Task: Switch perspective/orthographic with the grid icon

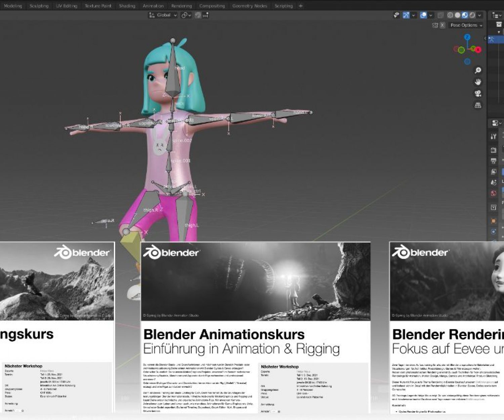Action: click(477, 106)
